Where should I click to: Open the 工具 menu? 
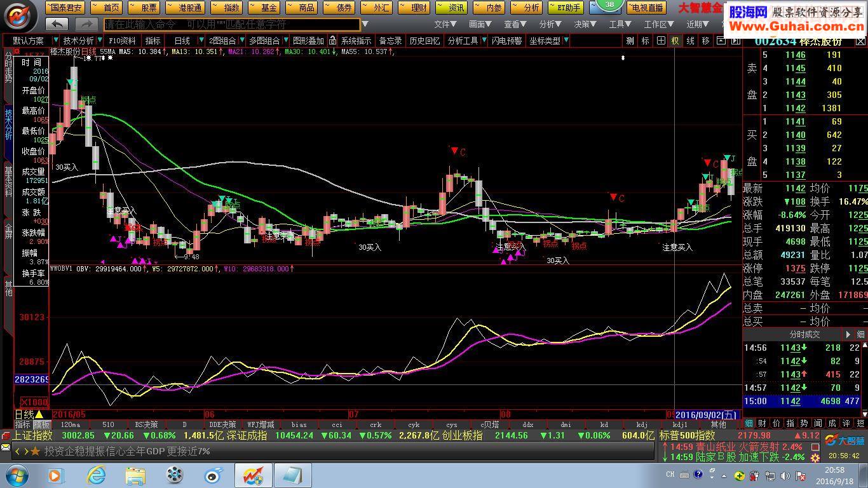click(620, 24)
